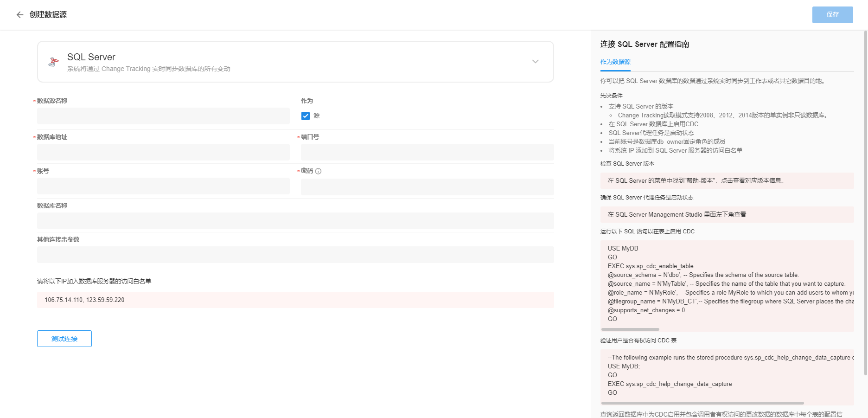Click the SQL Server logo icon
868x418 pixels.
pyautogui.click(x=54, y=62)
